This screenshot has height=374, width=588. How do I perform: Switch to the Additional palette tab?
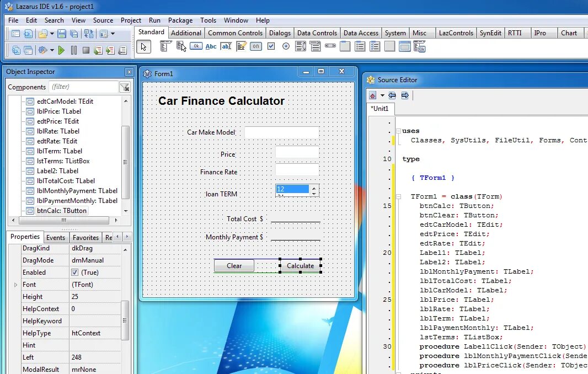click(186, 33)
